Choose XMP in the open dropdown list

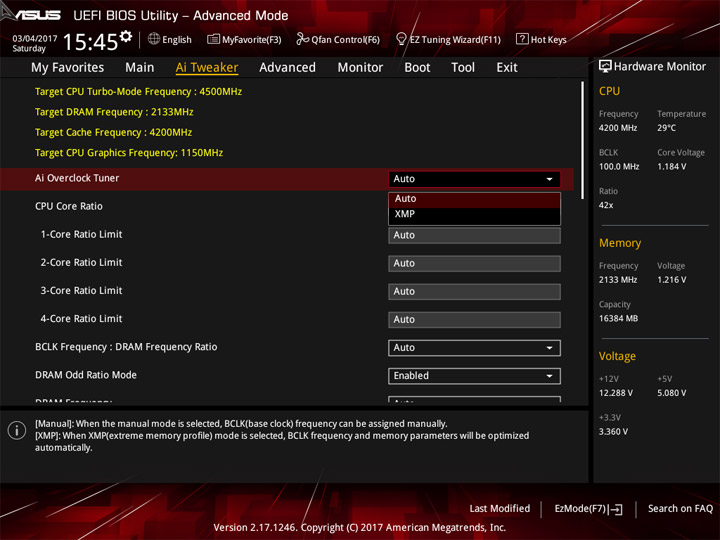(474, 214)
